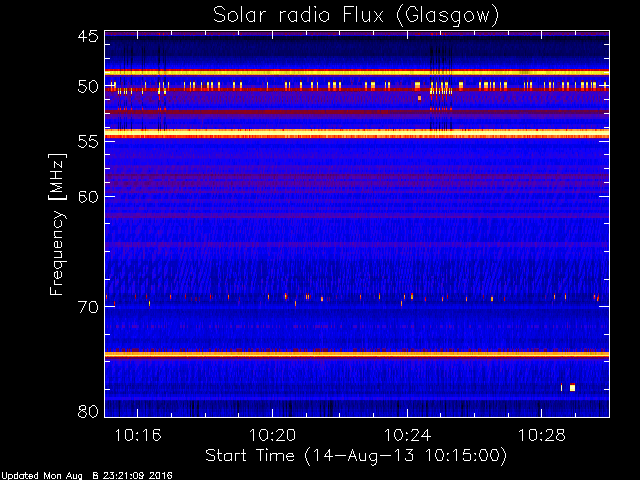
Task: Click the 10:16 time tick label
Action: coord(138,436)
